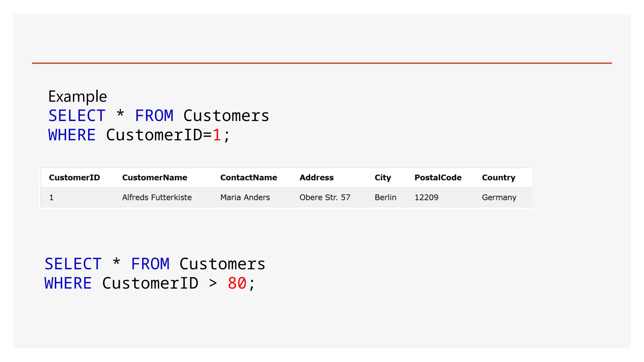Click the PostalCode column header

438,178
